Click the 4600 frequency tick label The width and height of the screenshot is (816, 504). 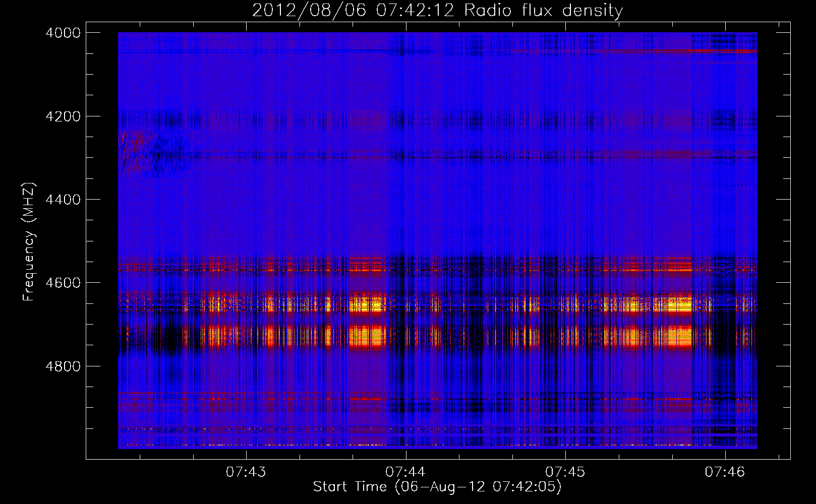(63, 283)
